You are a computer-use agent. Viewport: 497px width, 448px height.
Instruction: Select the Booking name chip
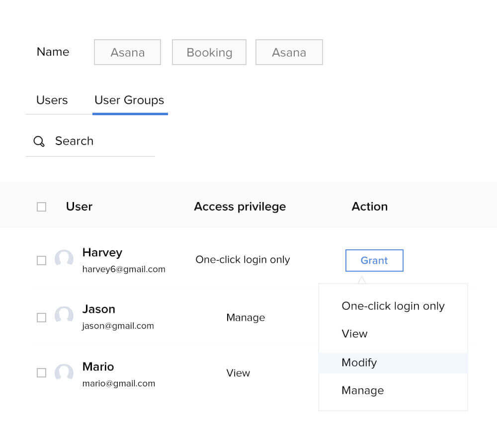tap(209, 52)
